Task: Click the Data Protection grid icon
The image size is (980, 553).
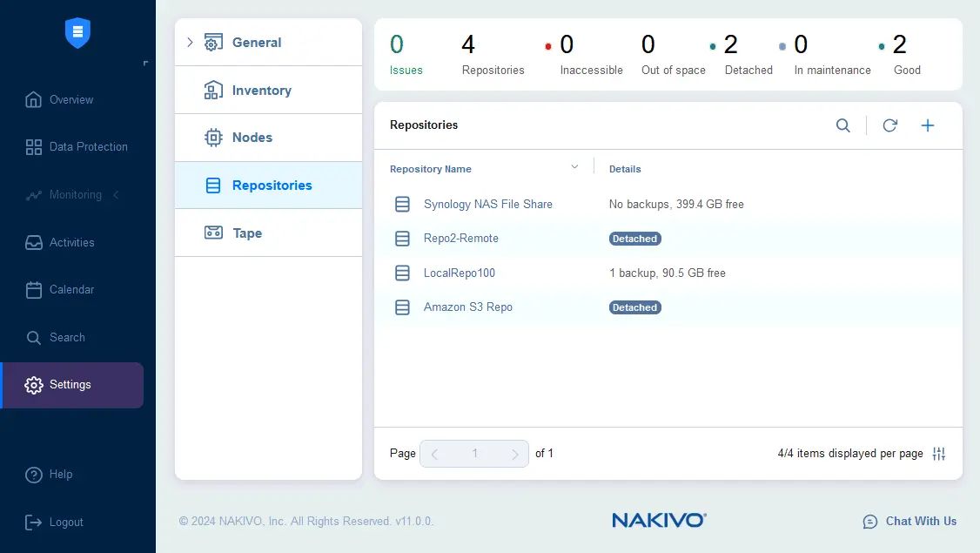Action: (34, 147)
